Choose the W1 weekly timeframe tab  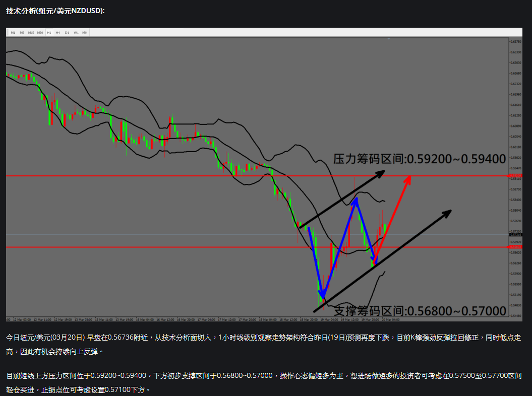[x=76, y=33]
